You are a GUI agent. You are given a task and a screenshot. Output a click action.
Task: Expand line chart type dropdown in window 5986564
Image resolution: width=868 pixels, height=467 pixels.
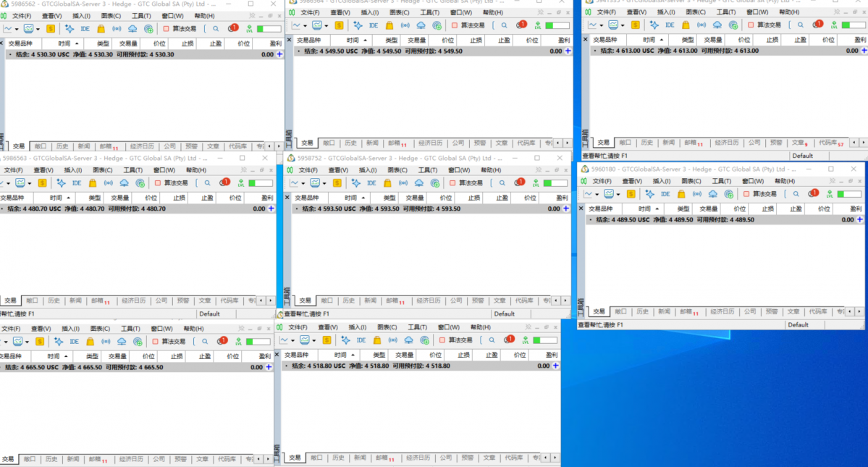305,26
